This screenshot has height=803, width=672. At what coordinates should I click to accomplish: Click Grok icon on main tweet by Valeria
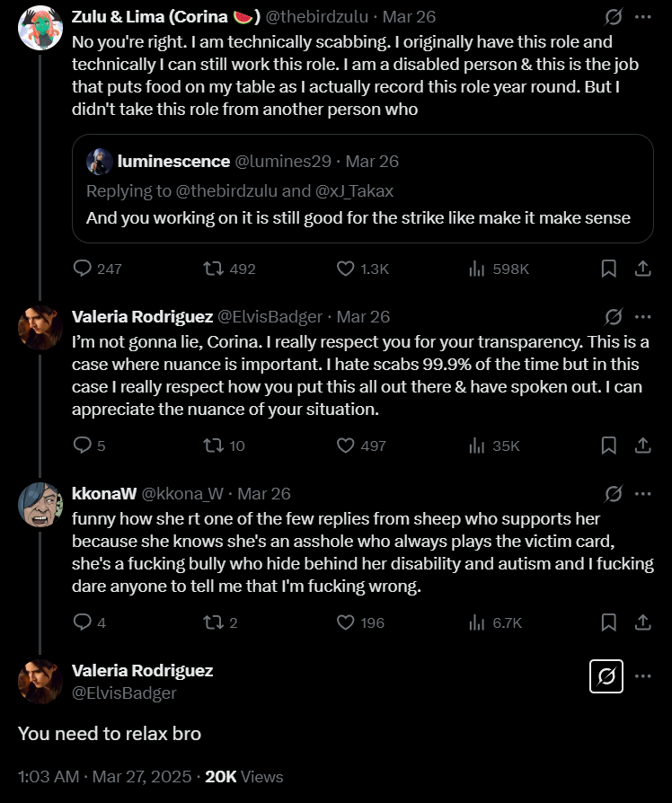pyautogui.click(x=606, y=676)
